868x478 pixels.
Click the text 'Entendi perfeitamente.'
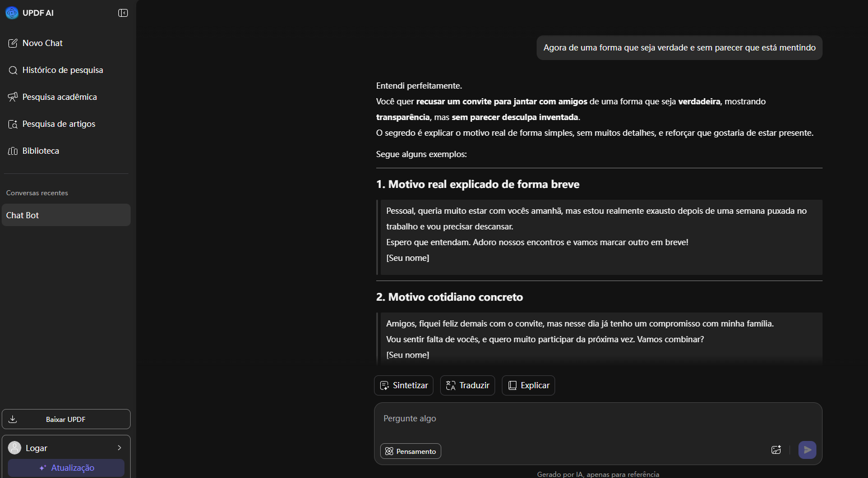pos(419,86)
